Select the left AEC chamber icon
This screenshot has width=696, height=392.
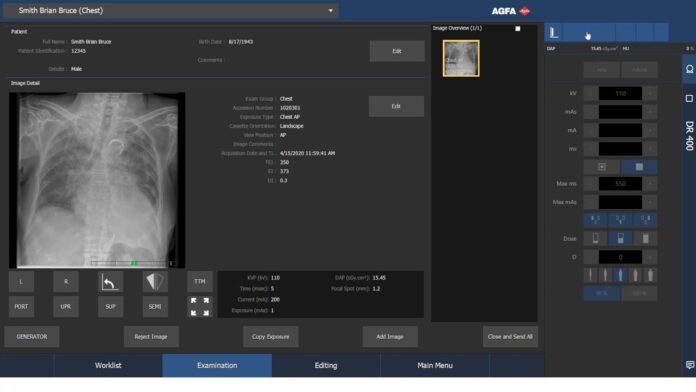point(595,220)
